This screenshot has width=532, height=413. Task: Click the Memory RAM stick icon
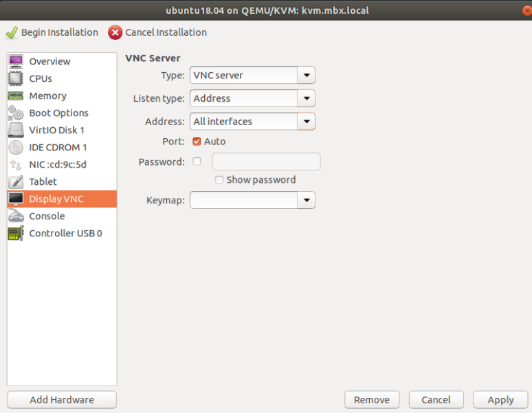click(16, 96)
